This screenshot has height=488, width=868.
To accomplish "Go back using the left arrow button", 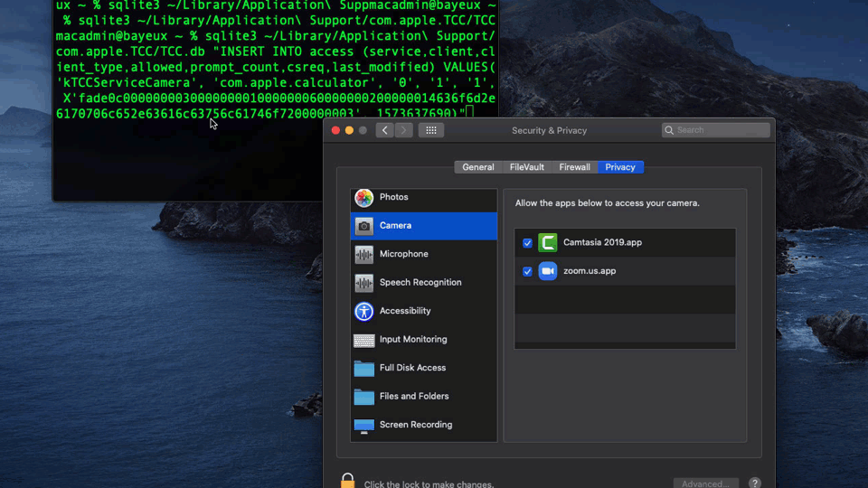I will [384, 130].
